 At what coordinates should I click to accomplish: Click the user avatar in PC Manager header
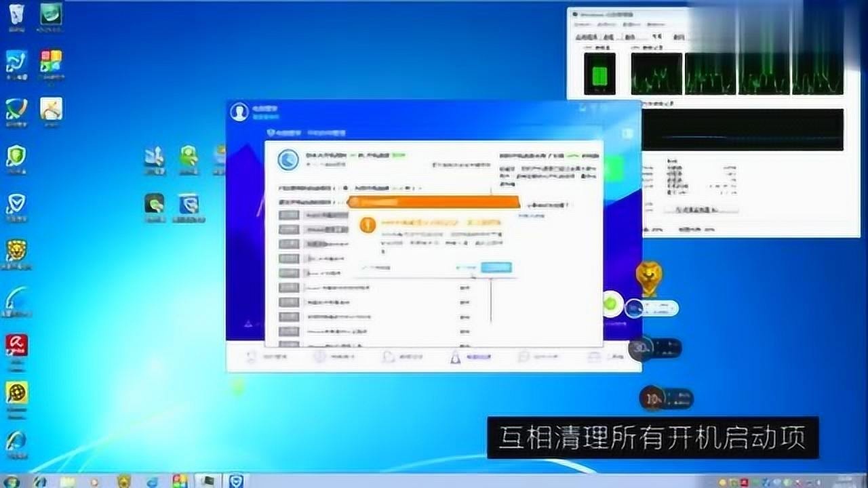point(239,112)
